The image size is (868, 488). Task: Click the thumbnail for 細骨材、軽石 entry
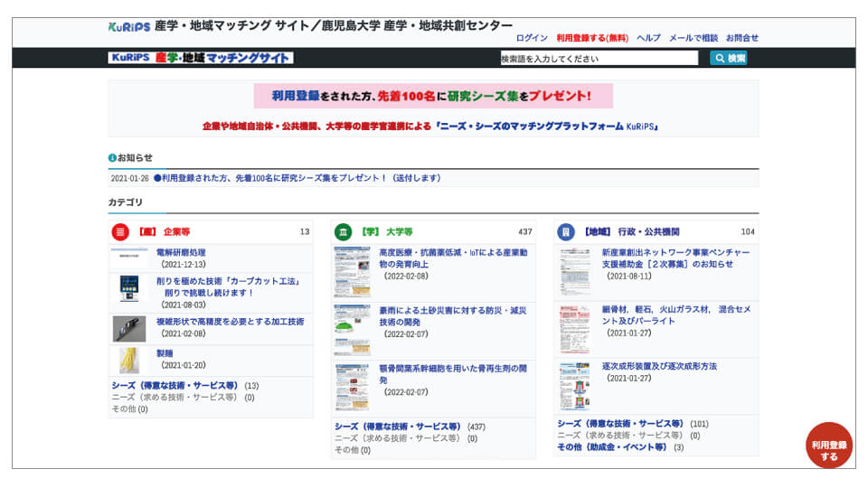click(575, 329)
